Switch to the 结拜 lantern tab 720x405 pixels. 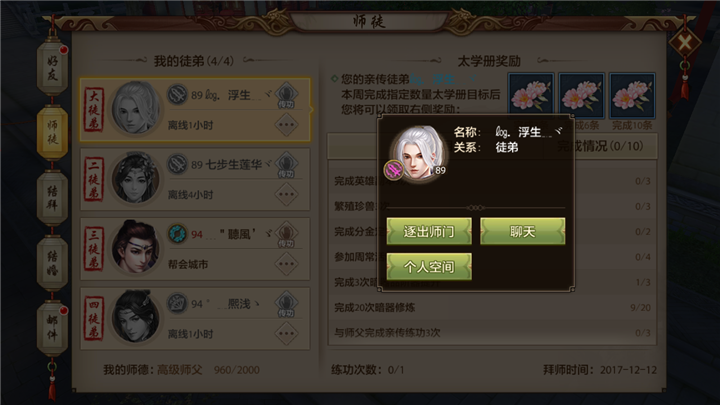(x=52, y=197)
